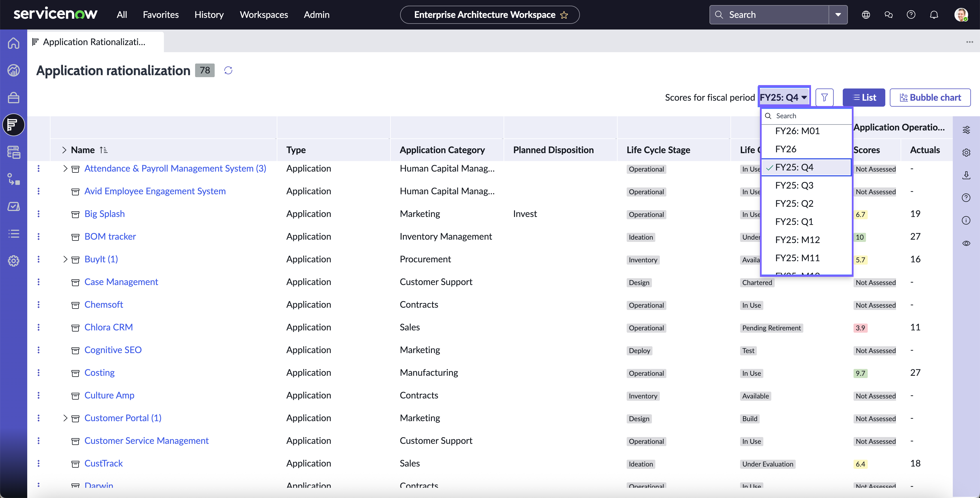Open the info icon on right panel
Screen dimensions: 980x498
[966, 221]
